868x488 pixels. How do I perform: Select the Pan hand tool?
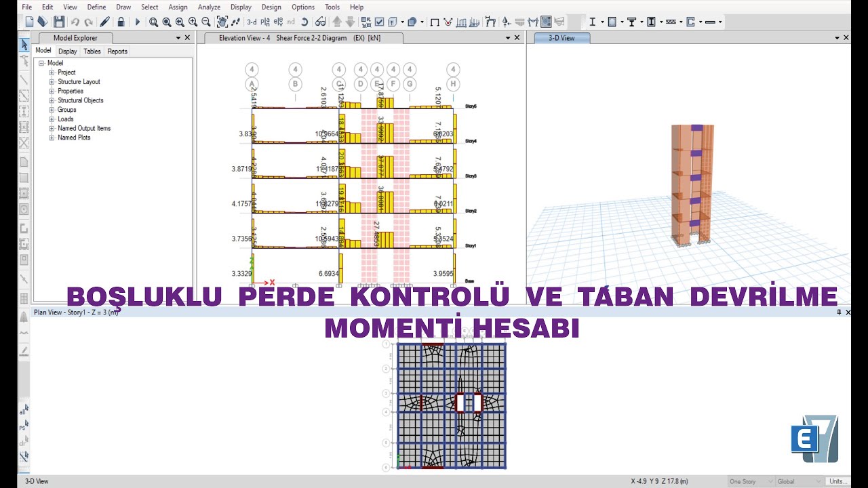(x=222, y=22)
